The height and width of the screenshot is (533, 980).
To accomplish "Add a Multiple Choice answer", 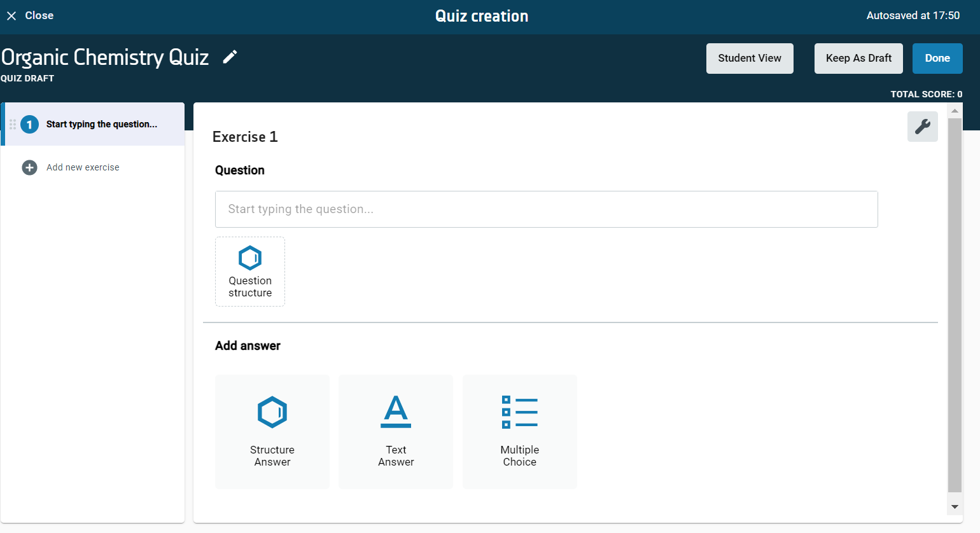I will [x=519, y=431].
